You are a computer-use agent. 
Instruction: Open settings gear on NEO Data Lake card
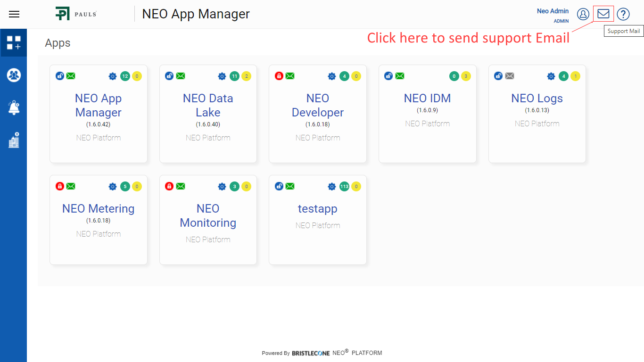click(x=222, y=76)
